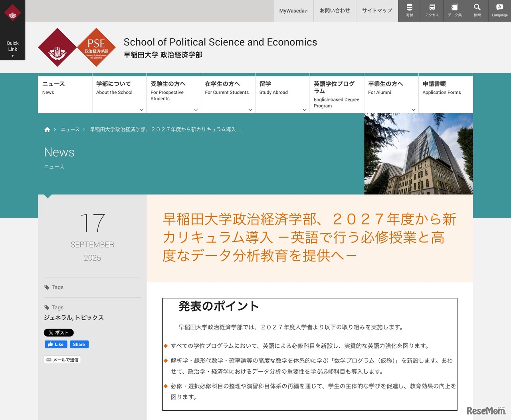This screenshot has width=511, height=420.
Task: Expand the 卒業生の方へ dropdown chevron
Action: point(413,109)
